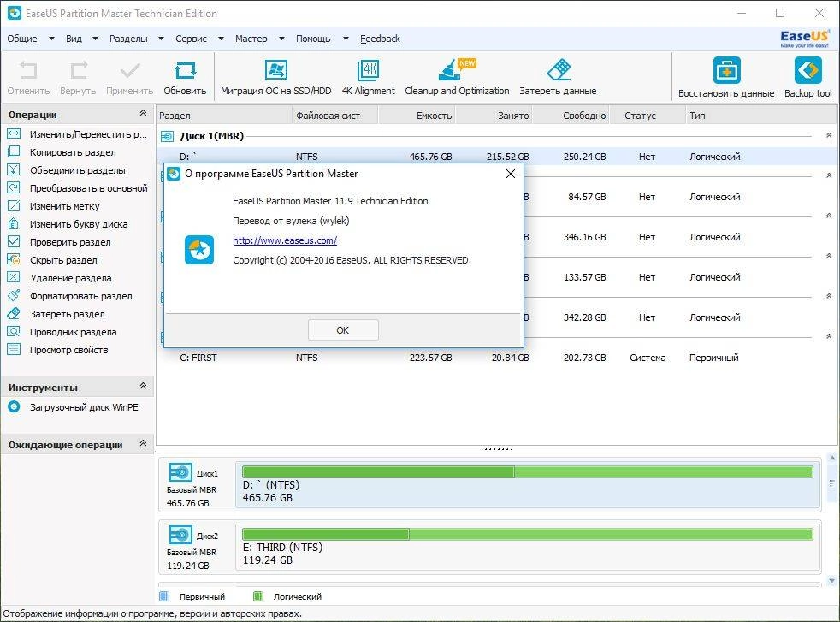Click the Redo (Вернуть) toolbar icon

click(78, 71)
